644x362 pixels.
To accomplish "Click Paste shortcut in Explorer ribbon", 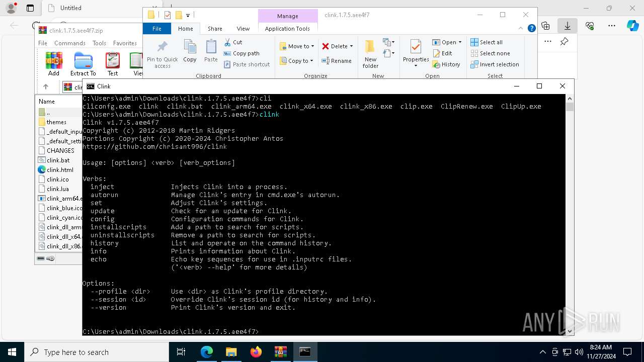I will 247,64.
